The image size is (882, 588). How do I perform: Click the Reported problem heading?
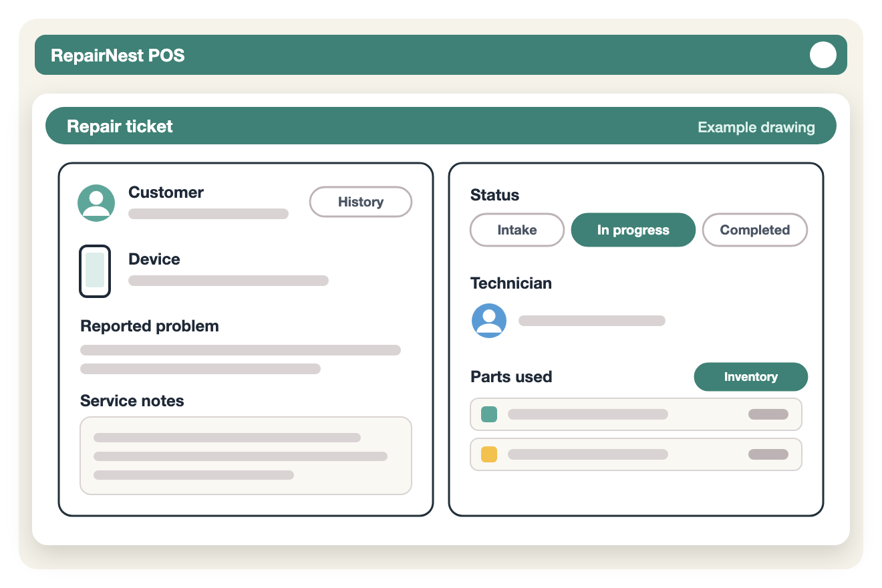coord(150,326)
